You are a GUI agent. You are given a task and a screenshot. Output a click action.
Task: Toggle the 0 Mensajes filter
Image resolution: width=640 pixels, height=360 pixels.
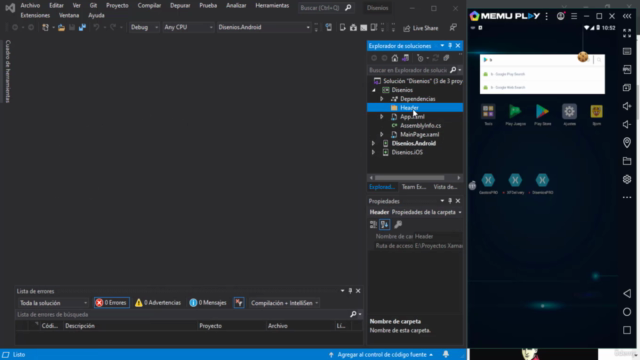[x=208, y=303]
